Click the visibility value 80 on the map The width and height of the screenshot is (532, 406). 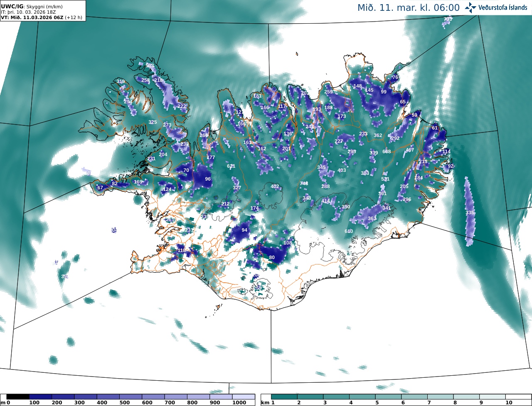[272, 257]
